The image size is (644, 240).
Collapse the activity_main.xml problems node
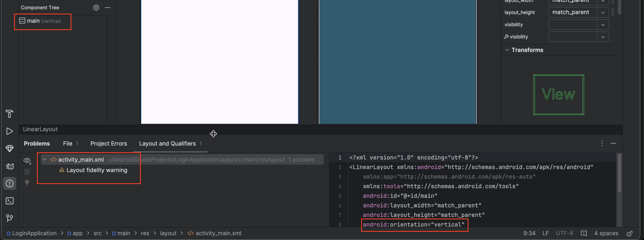(x=45, y=159)
